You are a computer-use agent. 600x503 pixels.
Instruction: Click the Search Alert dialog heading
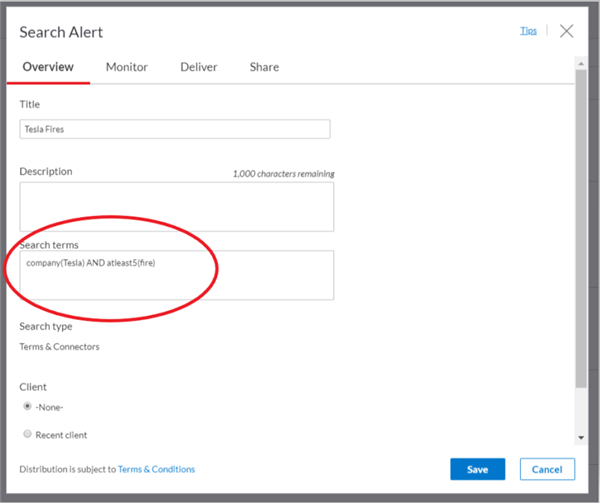click(61, 32)
